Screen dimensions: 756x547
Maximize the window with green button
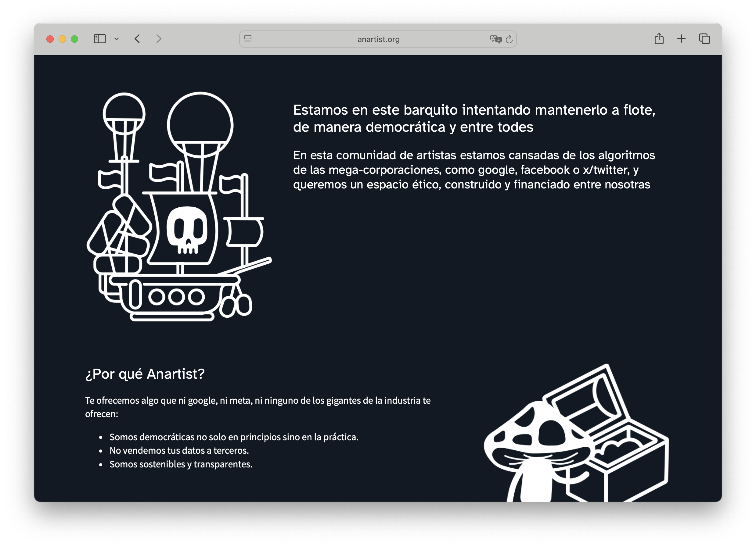tap(75, 39)
